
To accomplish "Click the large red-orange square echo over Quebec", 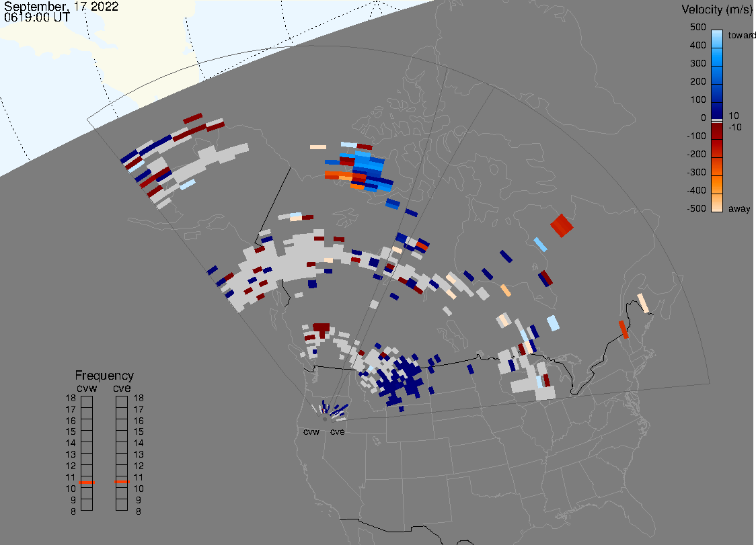I will tap(562, 226).
